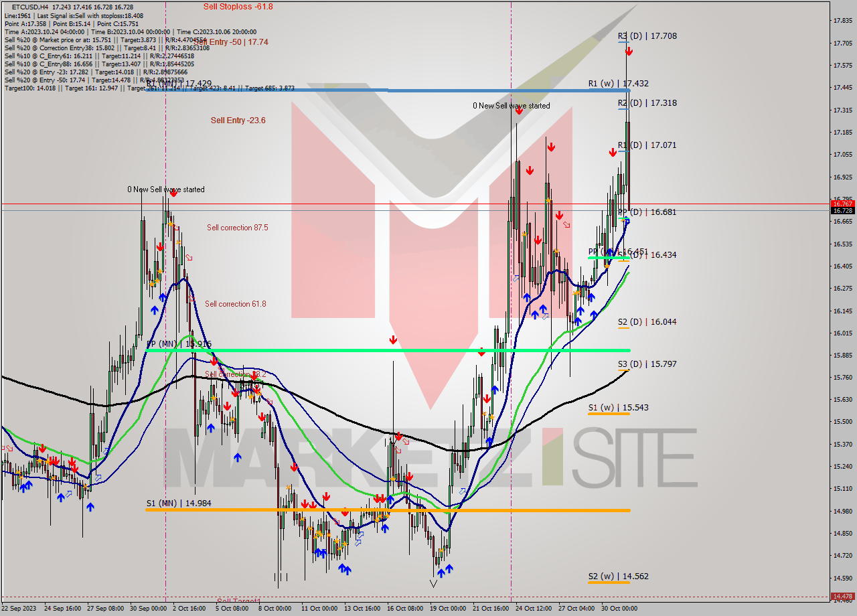
Task: Click the S2 (w) | 14.562 pivot label
Action: coord(618,576)
